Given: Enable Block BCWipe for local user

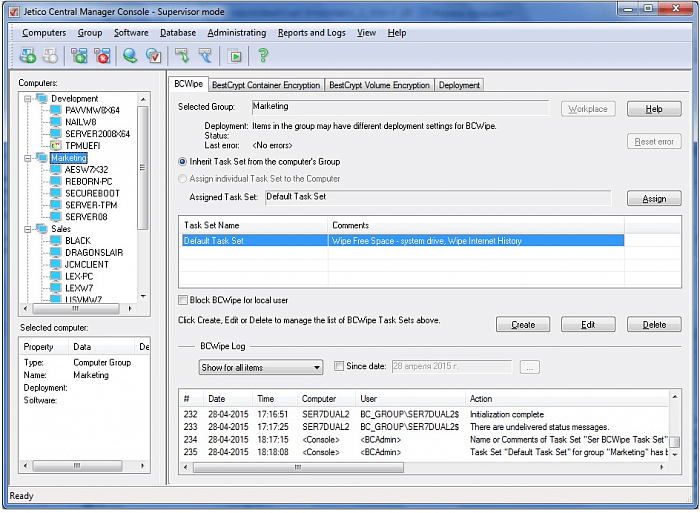Looking at the screenshot, I should coord(183,300).
